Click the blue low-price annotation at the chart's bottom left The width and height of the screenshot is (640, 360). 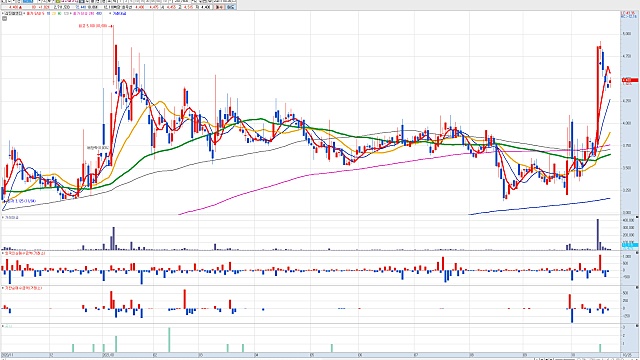(20, 201)
